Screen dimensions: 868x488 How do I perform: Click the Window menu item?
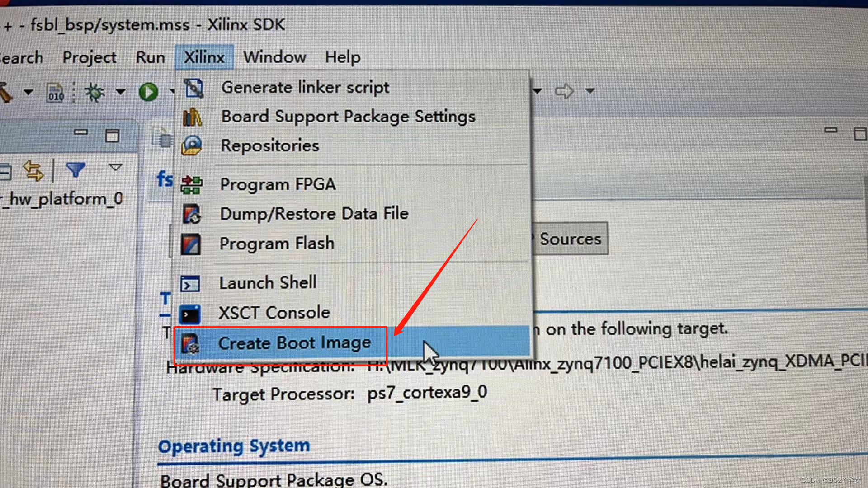(275, 56)
